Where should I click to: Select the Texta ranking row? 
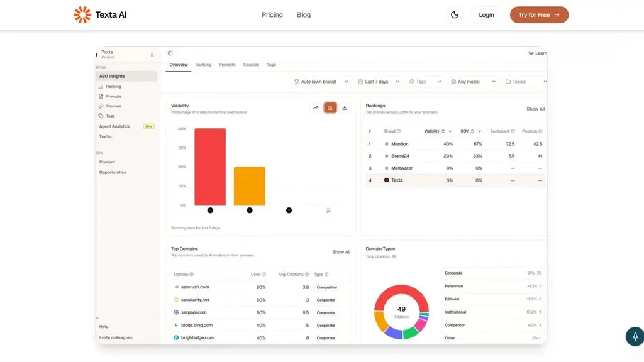[x=455, y=180]
